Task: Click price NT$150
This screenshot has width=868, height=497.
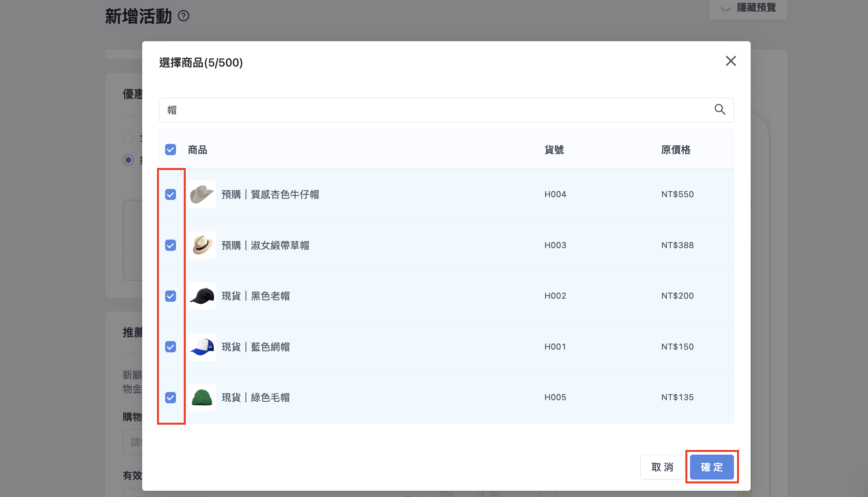Action: click(x=678, y=347)
